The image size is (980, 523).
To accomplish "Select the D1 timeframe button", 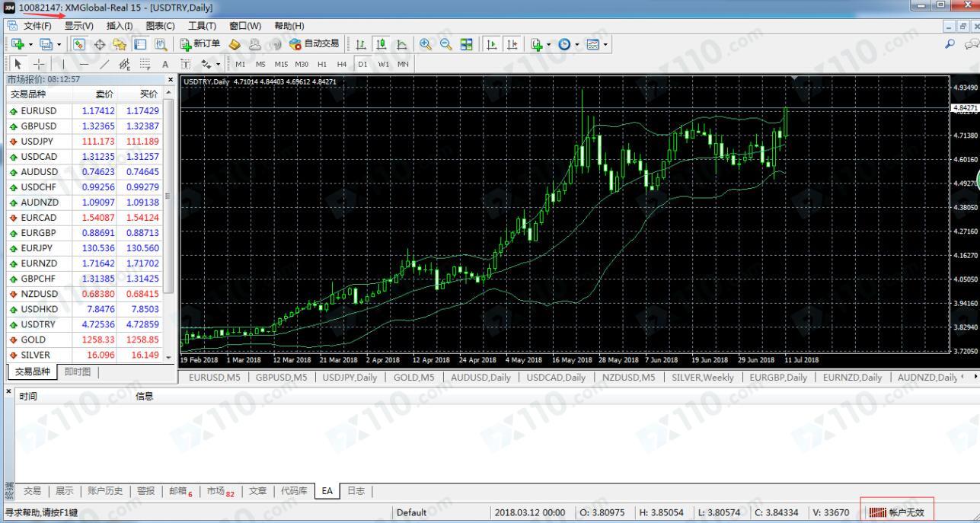I will tap(362, 64).
